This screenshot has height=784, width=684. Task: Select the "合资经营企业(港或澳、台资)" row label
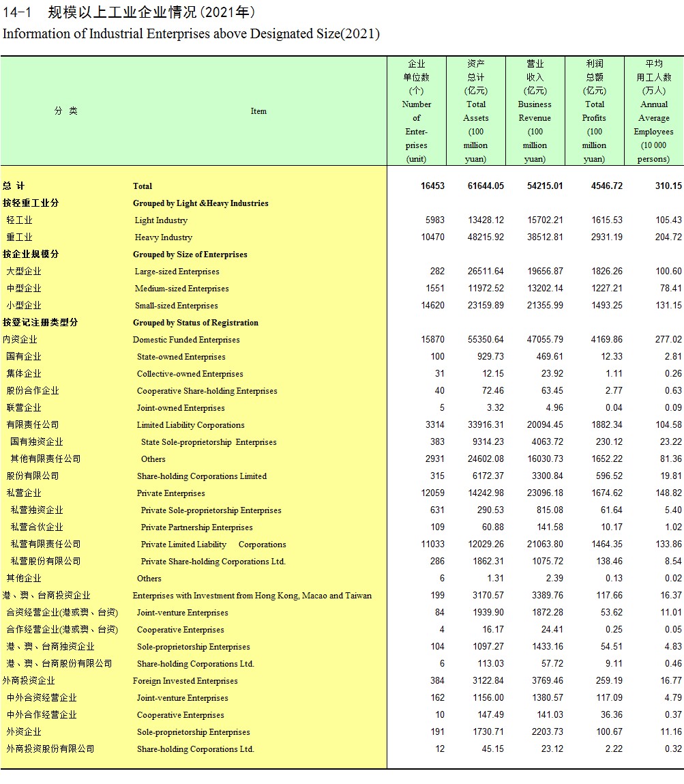tap(63, 613)
